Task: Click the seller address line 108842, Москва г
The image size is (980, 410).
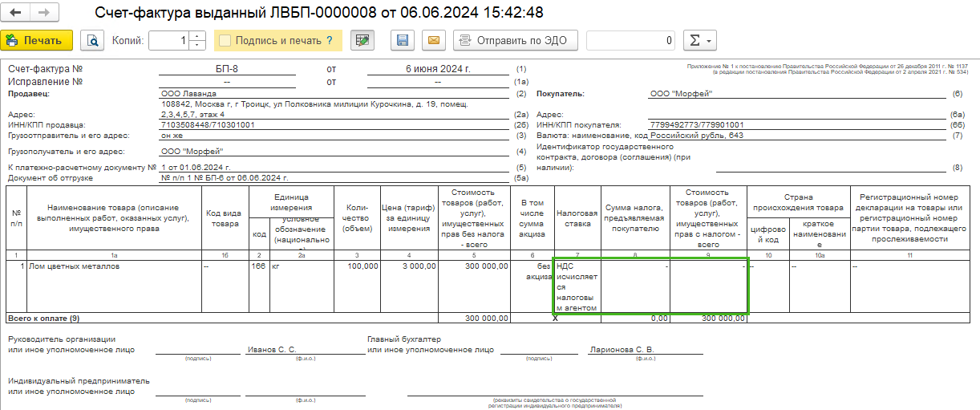Action: pyautogui.click(x=314, y=104)
